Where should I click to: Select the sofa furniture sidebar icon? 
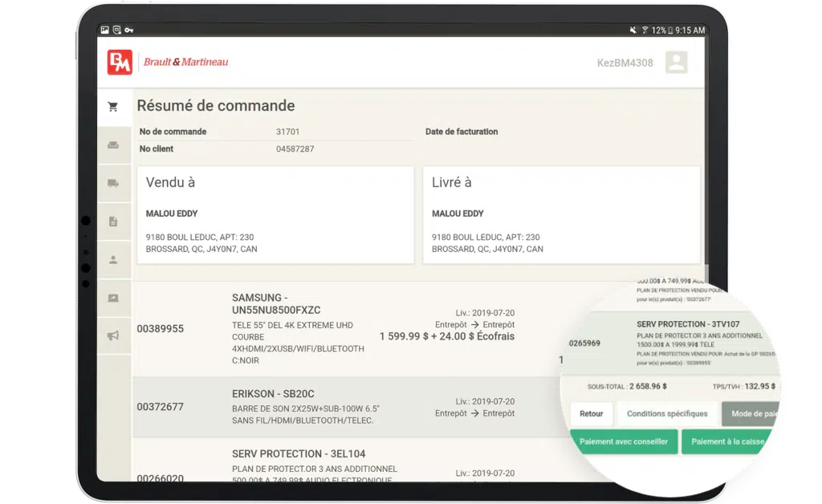pos(113,145)
